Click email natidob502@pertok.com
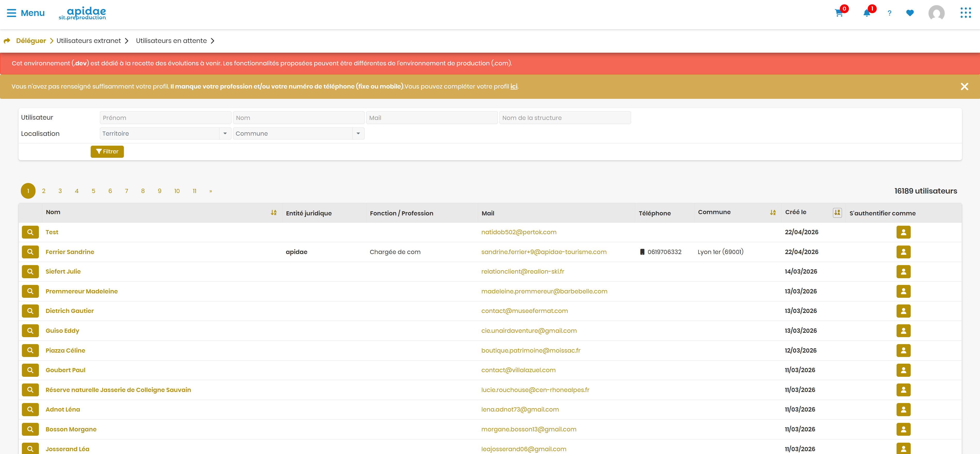 point(518,232)
